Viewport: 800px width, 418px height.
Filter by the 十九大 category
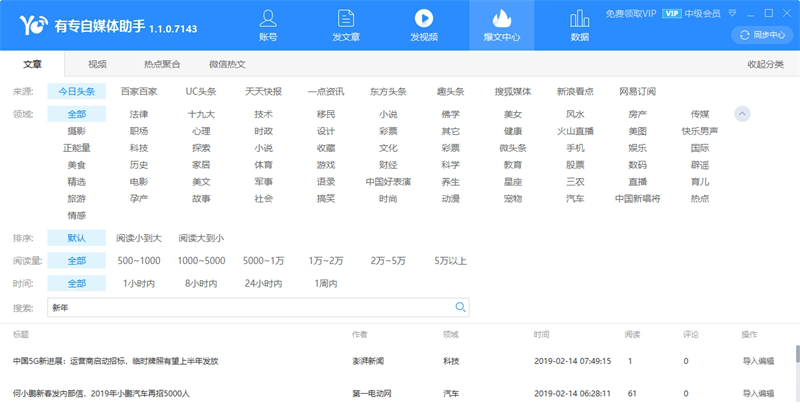click(x=201, y=114)
